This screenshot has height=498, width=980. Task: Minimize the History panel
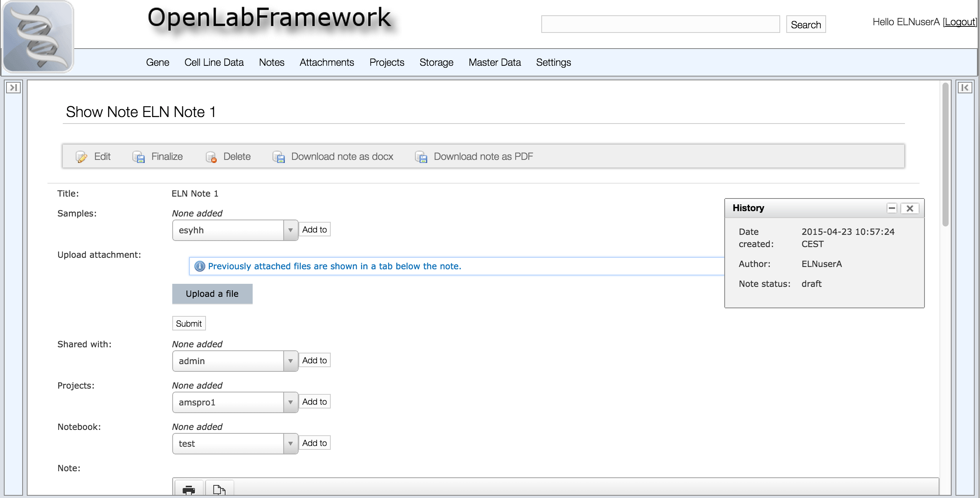click(x=892, y=208)
